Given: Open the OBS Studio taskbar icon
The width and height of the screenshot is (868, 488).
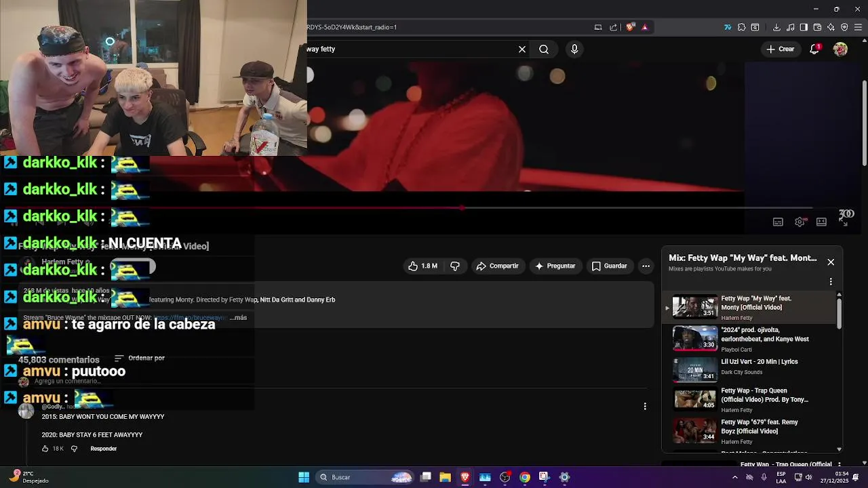Looking at the screenshot, I should [x=505, y=477].
